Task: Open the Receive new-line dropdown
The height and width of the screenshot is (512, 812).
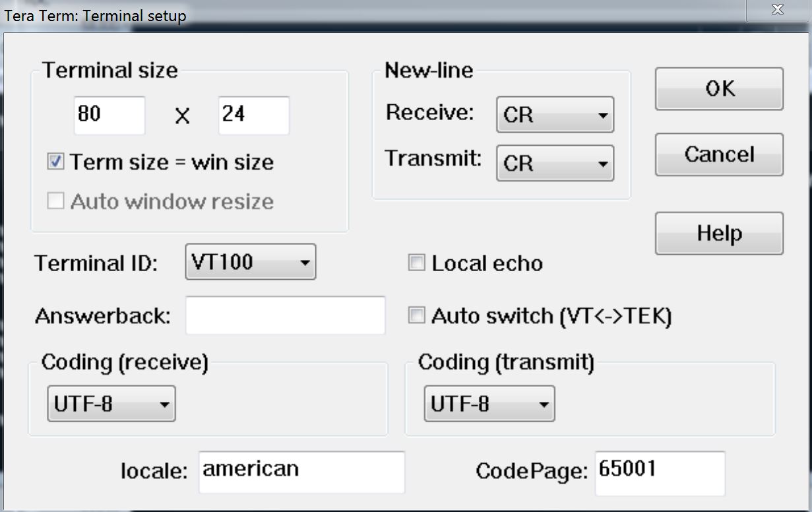Action: pos(555,115)
